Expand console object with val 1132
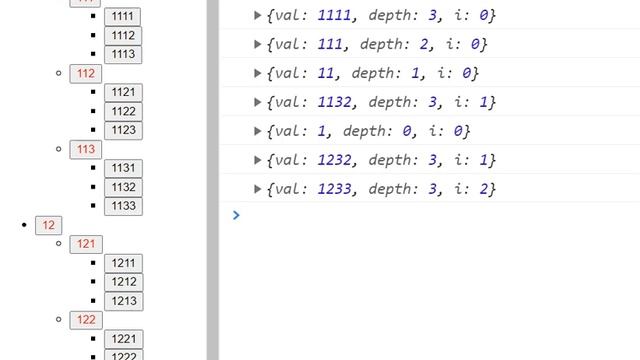This screenshot has width=640, height=360. (258, 102)
